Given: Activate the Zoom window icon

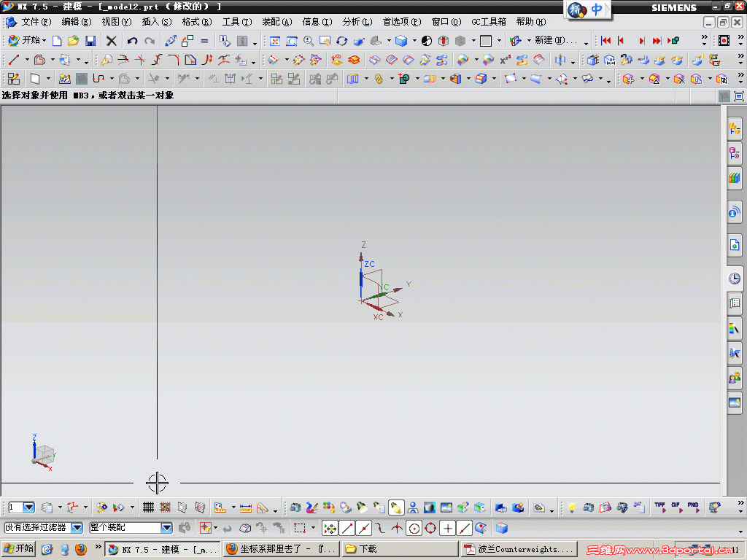Looking at the screenshot, I should [x=292, y=41].
